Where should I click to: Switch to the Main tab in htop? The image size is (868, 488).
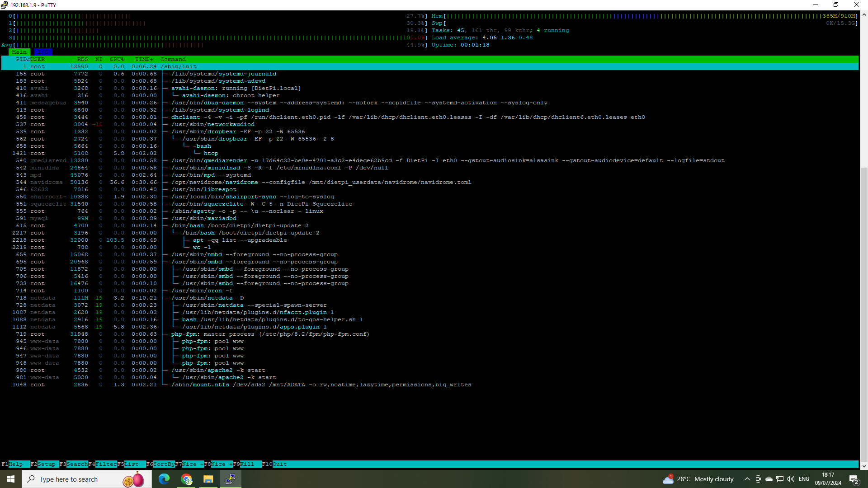pyautogui.click(x=19, y=52)
